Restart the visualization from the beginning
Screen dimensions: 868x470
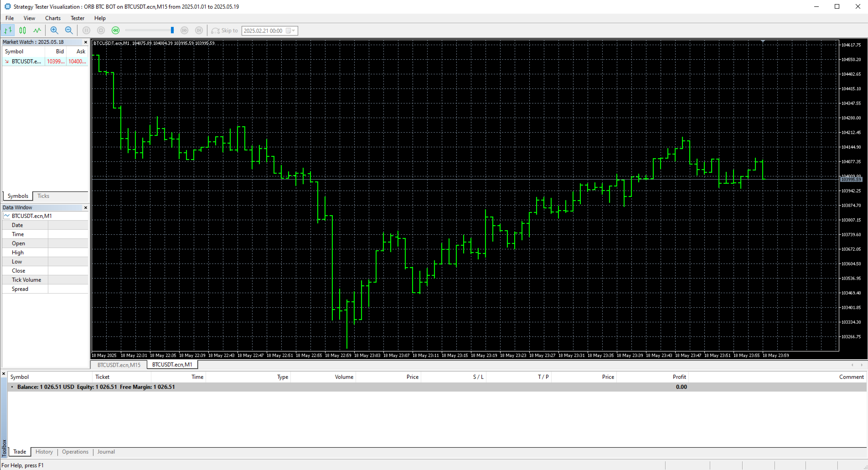click(115, 30)
